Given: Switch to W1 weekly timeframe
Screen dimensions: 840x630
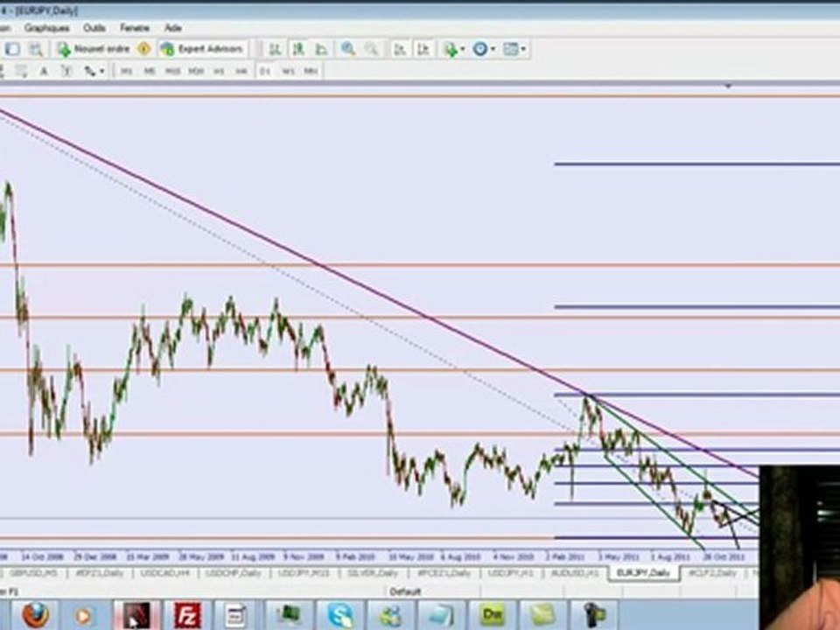Looking at the screenshot, I should (288, 71).
